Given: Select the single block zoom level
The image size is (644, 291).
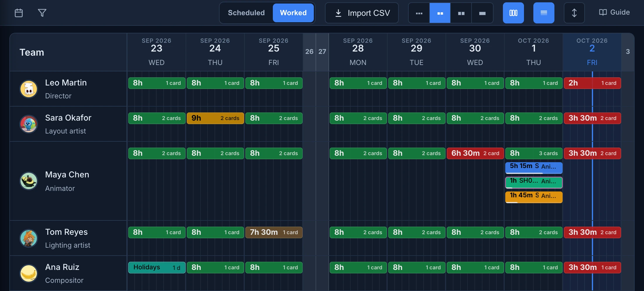Looking at the screenshot, I should (x=482, y=13).
